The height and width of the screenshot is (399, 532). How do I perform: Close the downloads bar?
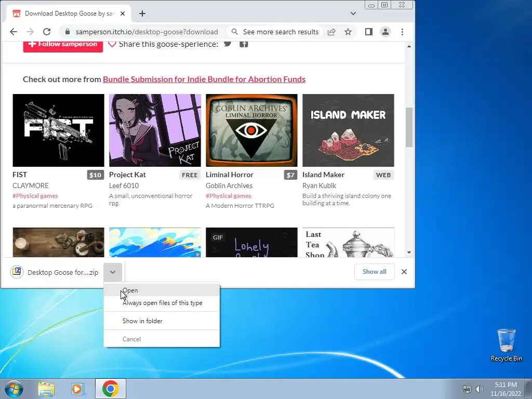pyautogui.click(x=404, y=272)
